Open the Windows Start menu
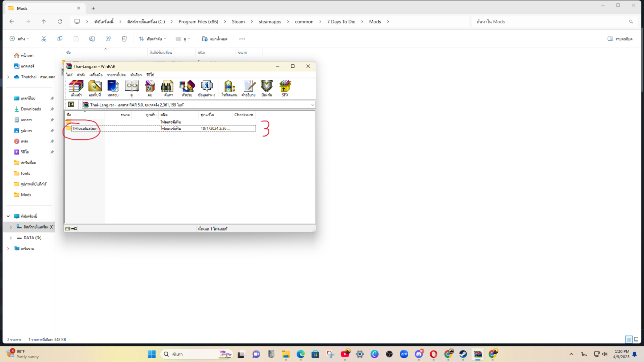This screenshot has width=644, height=362. [152, 354]
